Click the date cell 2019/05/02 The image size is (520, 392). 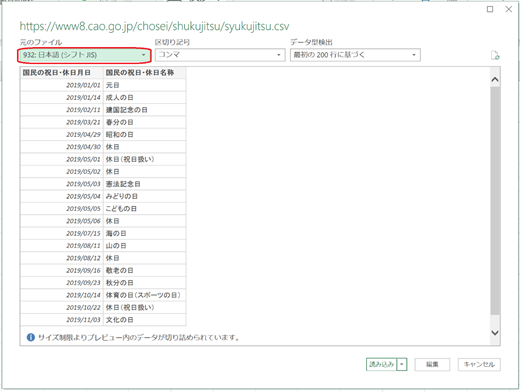click(x=62, y=172)
